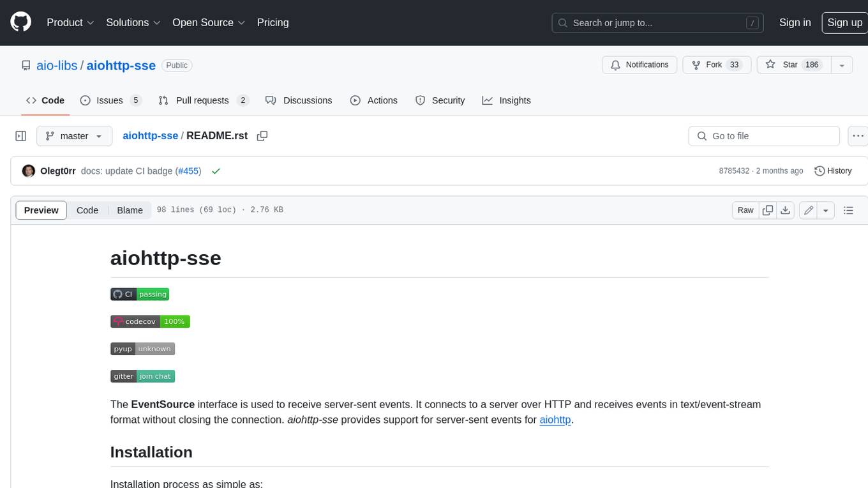Copy raw file contents to clipboard

(x=768, y=210)
